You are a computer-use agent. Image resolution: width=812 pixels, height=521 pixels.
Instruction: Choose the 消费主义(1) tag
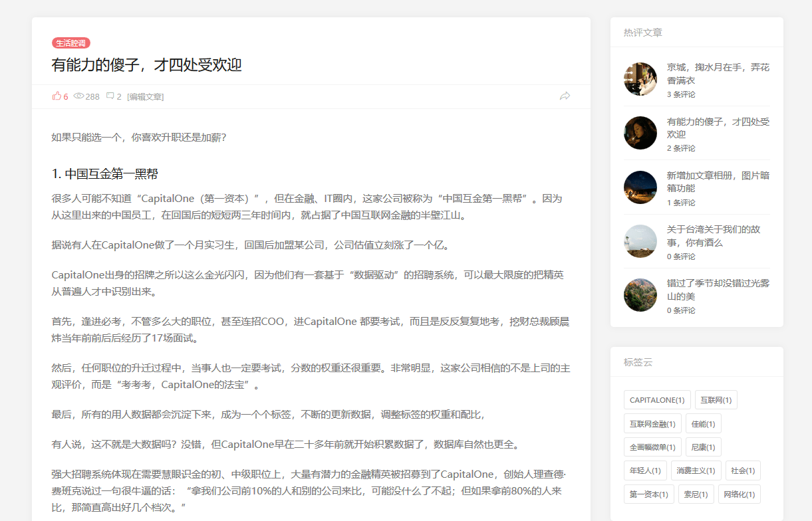(x=696, y=470)
